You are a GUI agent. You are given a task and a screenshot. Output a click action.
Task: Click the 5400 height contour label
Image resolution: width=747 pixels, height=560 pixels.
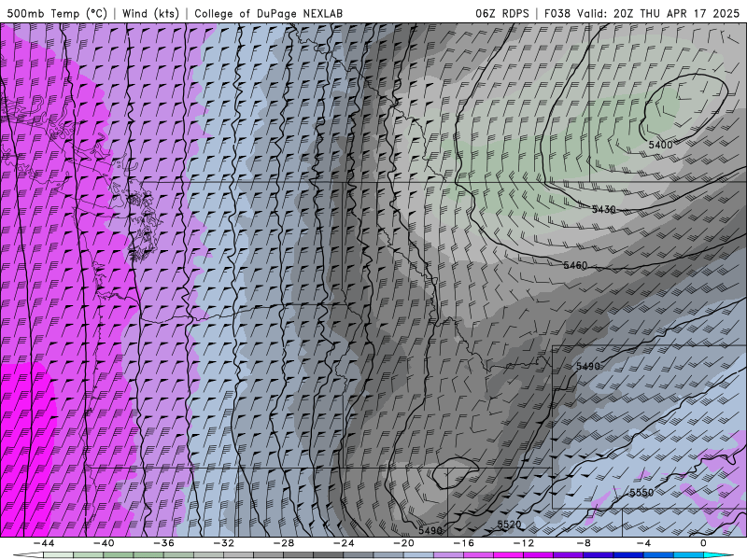(660, 145)
